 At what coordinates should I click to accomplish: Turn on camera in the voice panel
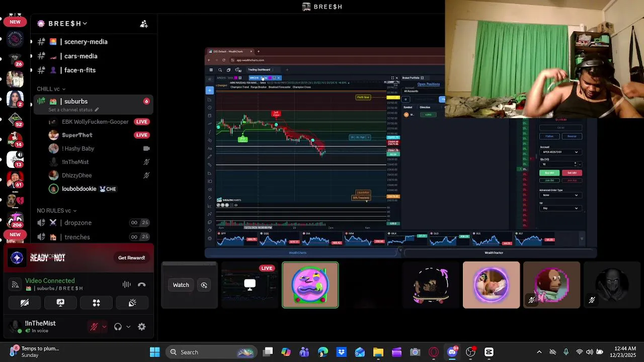point(24,303)
